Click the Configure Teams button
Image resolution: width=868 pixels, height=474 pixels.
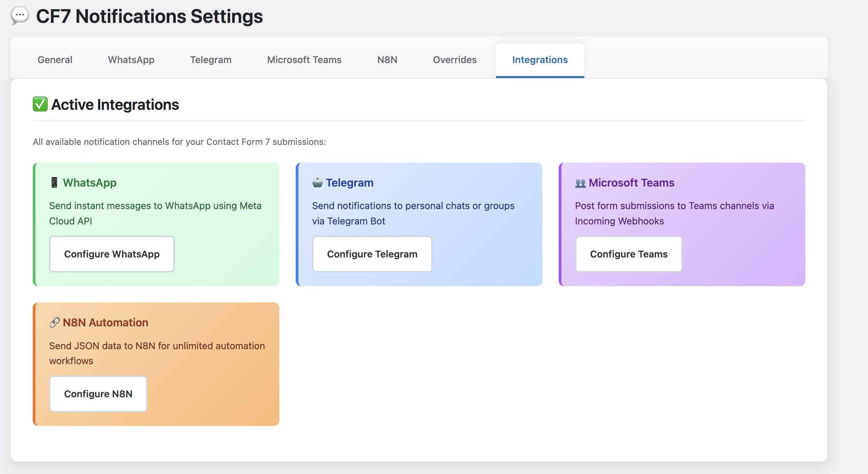629,254
